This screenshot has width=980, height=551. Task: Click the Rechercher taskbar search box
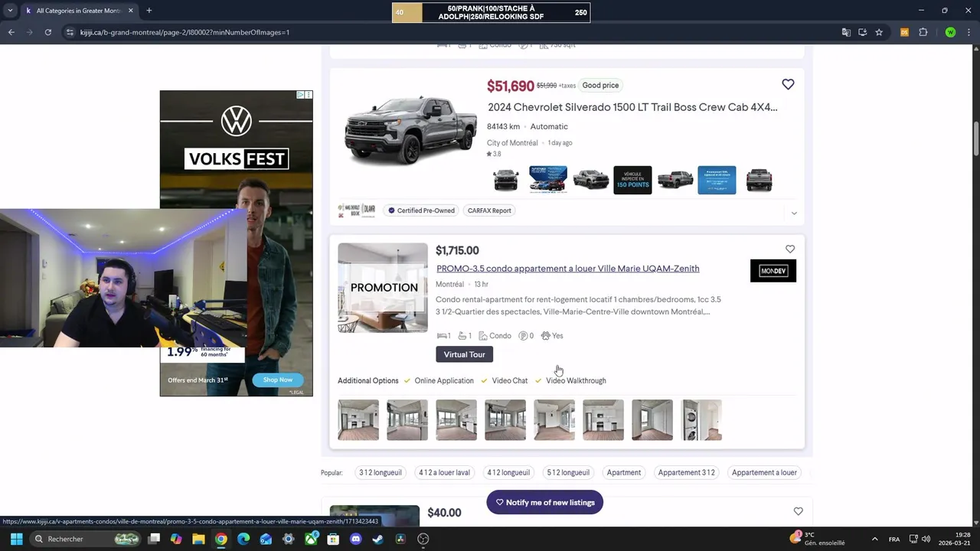click(x=87, y=539)
